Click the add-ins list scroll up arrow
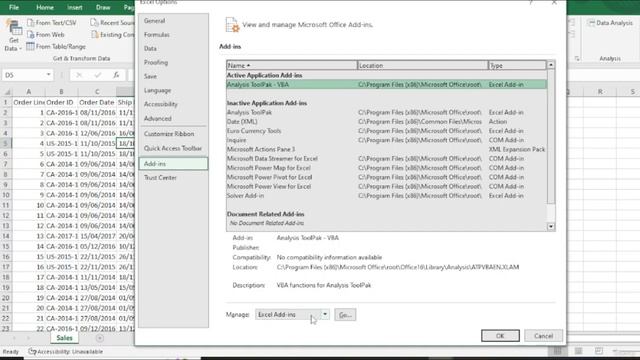This screenshot has width=640, height=360. coord(551,65)
